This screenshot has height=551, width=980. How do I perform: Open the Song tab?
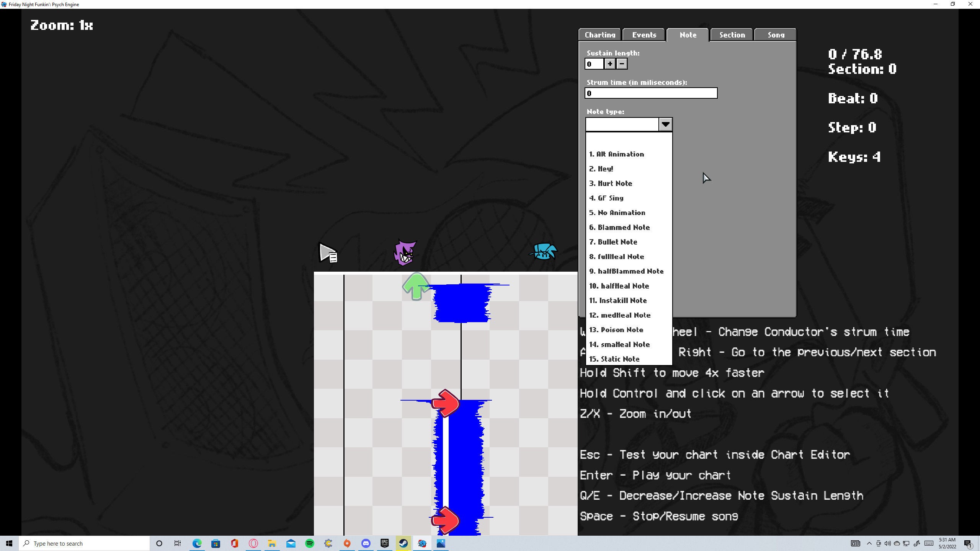click(x=775, y=34)
